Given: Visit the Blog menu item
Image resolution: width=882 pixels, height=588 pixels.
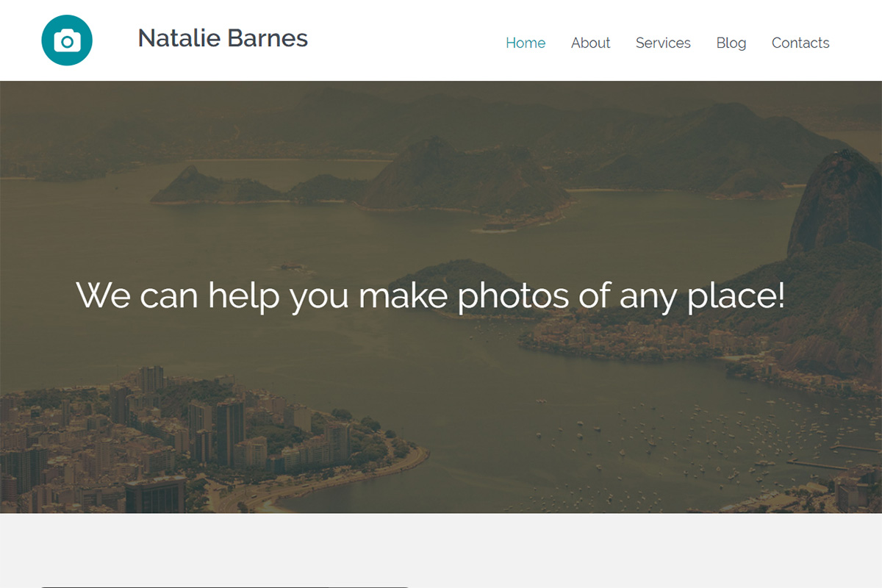Looking at the screenshot, I should pyautogui.click(x=731, y=43).
